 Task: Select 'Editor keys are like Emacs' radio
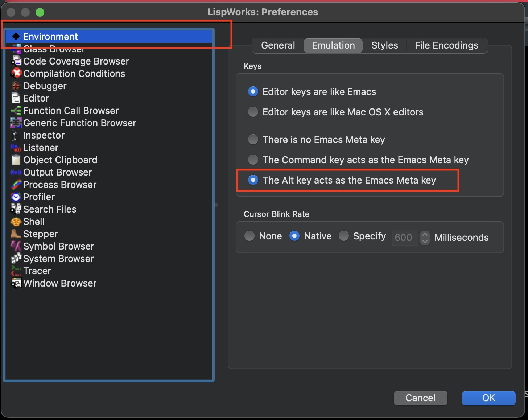click(253, 91)
